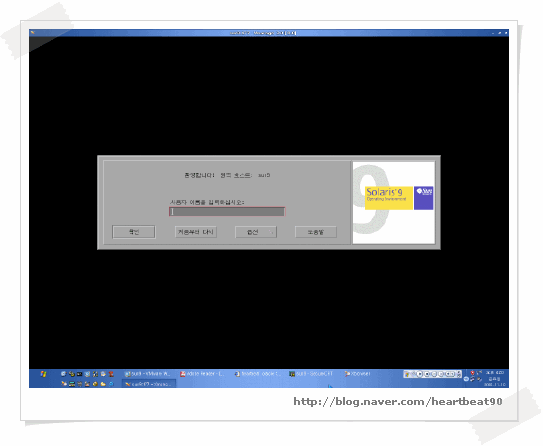Screen dimensions: 543x446
Task: Switch to the Xbrowser taskbar item
Action: point(358,374)
